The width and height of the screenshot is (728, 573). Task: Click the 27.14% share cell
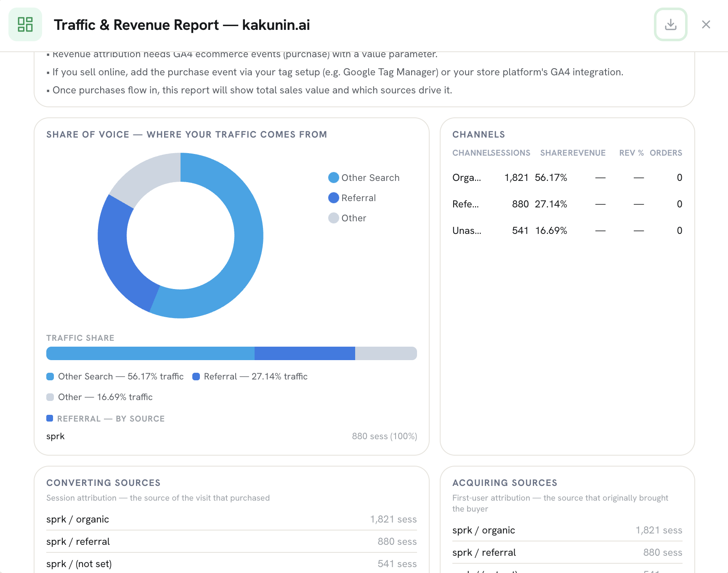551,204
